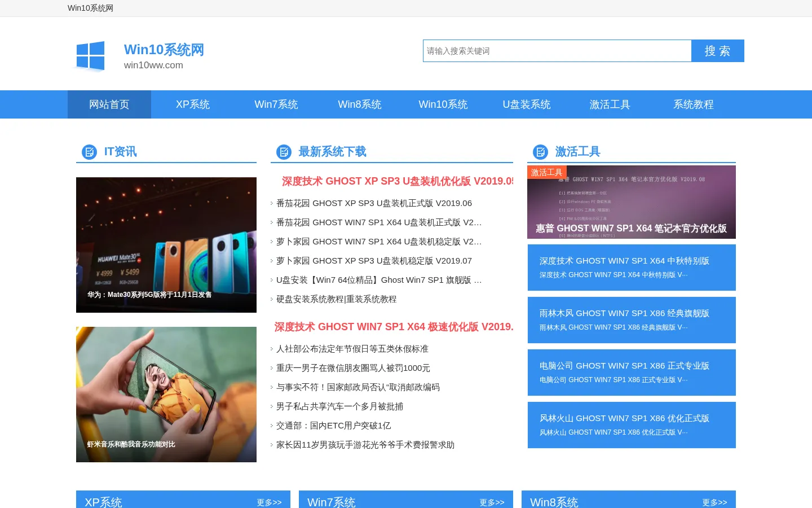Open the 激活工具 nav menu item
This screenshot has width=812, height=508.
[610, 104]
